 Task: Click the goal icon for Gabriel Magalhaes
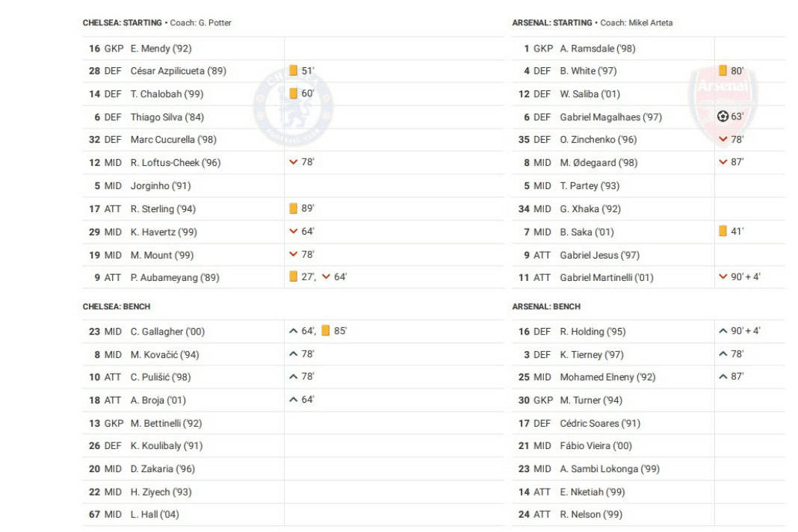(x=723, y=117)
